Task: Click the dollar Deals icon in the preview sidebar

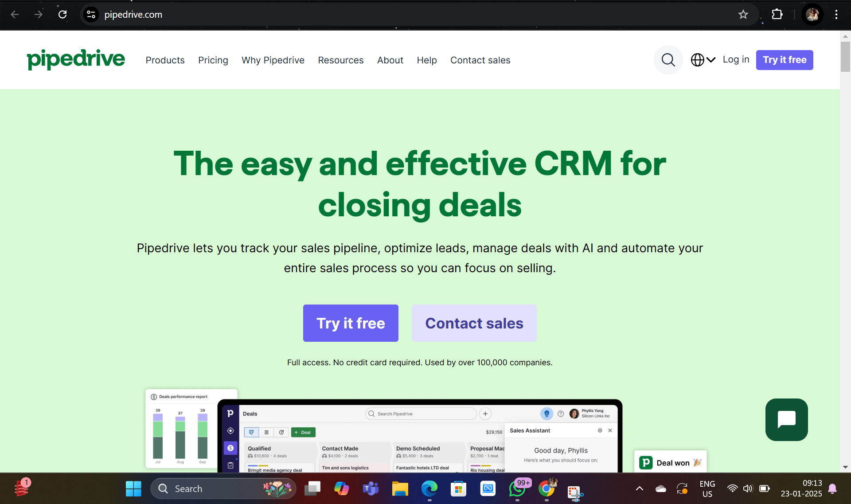Action: point(230,448)
